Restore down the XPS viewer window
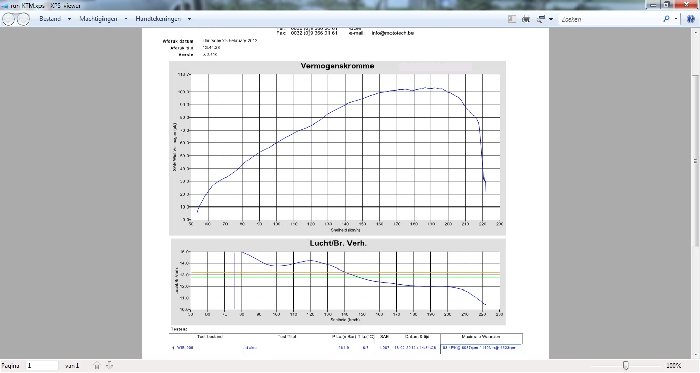The width and height of the screenshot is (700, 373). click(x=667, y=5)
